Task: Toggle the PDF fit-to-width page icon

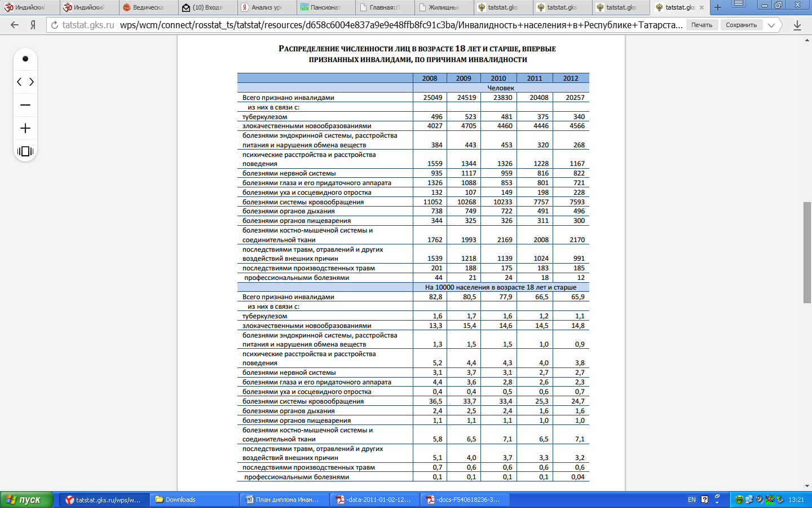Action: (x=25, y=151)
